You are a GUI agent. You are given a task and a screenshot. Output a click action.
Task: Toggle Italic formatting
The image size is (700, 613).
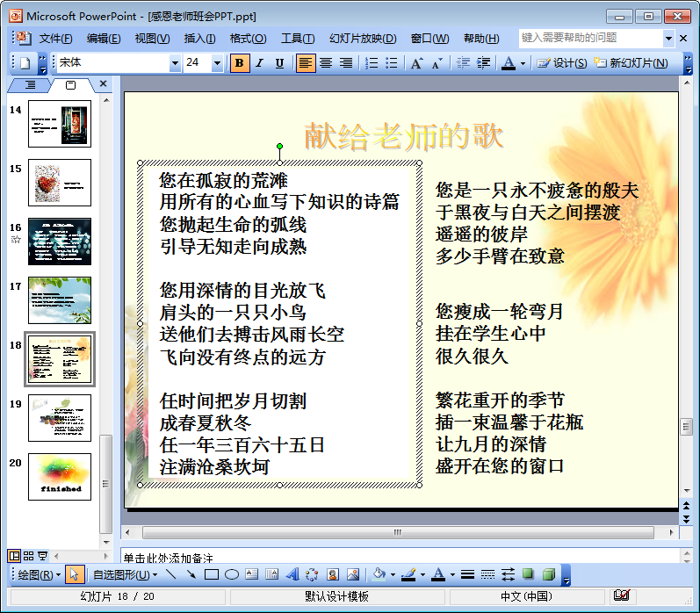pyautogui.click(x=259, y=63)
